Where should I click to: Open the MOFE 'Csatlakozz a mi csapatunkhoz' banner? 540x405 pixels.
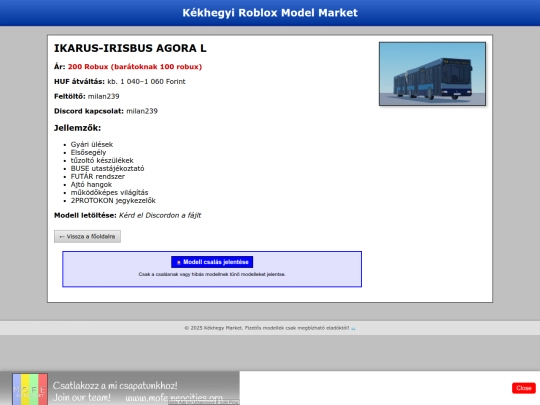(120, 388)
